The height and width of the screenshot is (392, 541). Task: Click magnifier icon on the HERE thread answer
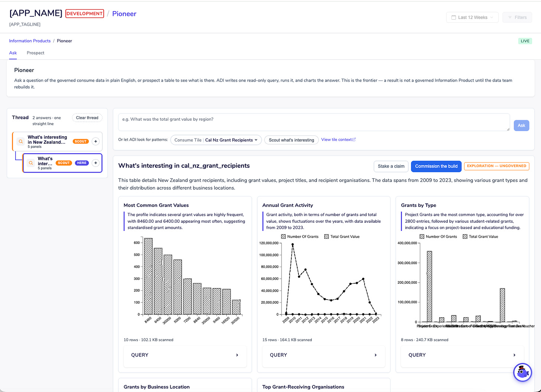click(x=31, y=163)
